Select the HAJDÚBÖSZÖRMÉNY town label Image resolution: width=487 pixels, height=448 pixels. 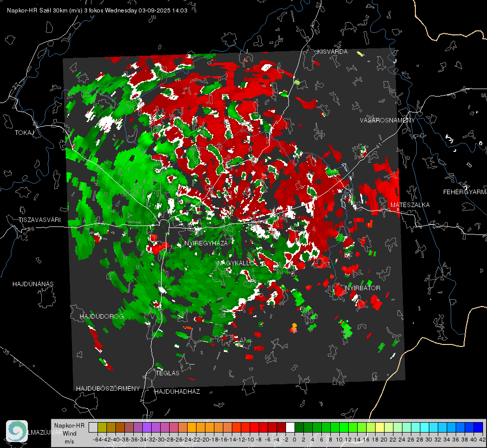coord(108,389)
